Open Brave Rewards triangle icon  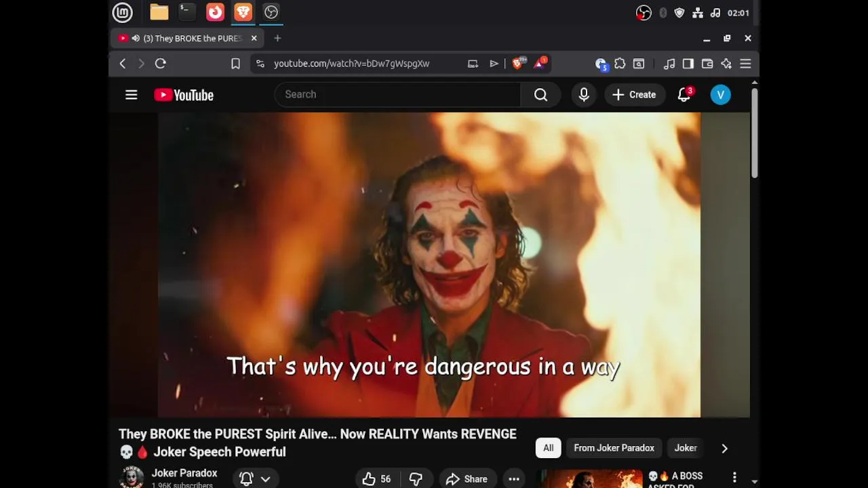pyautogui.click(x=540, y=63)
